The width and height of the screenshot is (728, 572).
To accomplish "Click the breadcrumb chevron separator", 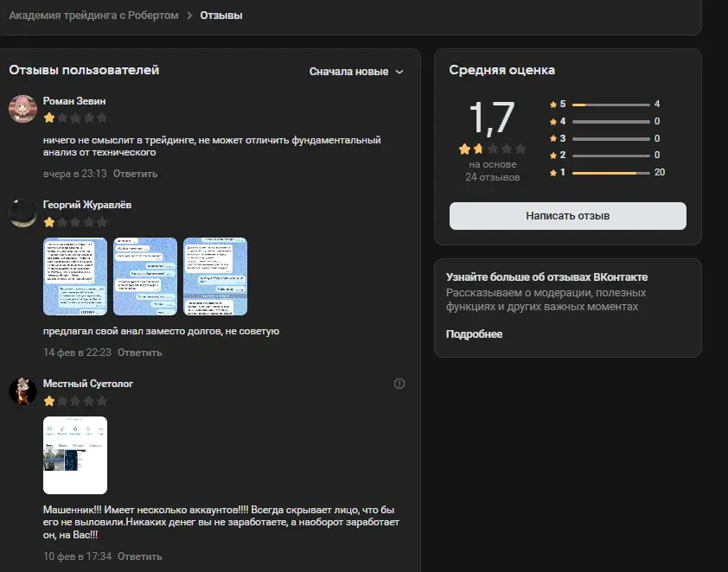I will (189, 16).
